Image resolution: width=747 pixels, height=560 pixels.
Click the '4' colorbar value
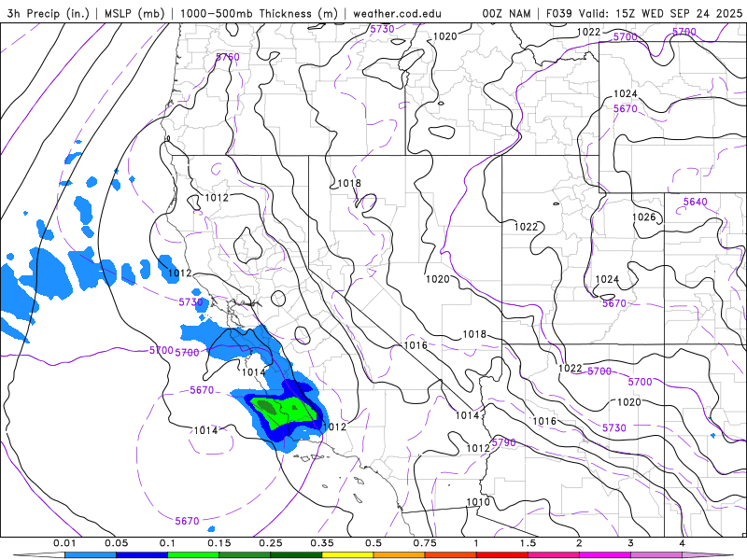click(x=683, y=543)
